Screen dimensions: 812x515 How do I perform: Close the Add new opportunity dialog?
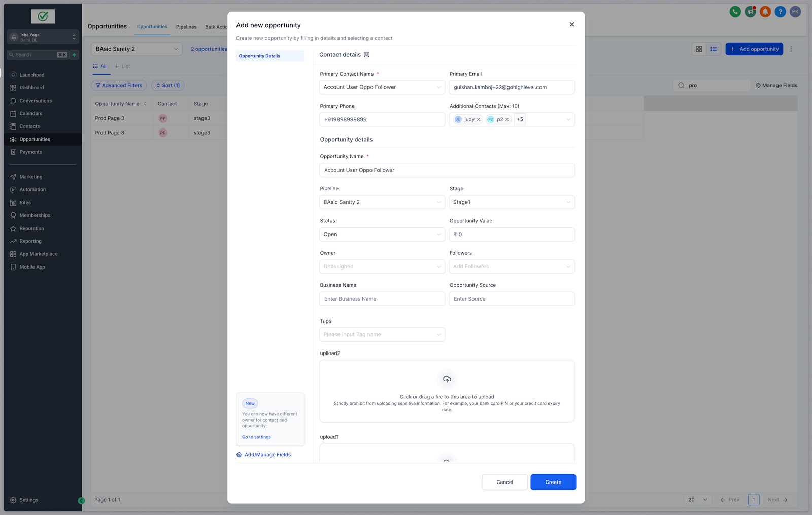[x=572, y=25]
